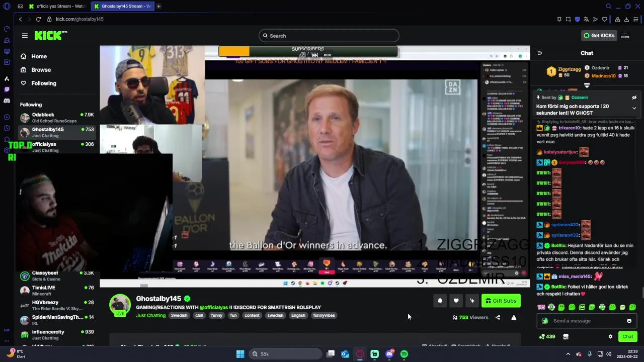The image size is (644, 362).
Task: Open the Just Chatting category link
Action: point(150,315)
